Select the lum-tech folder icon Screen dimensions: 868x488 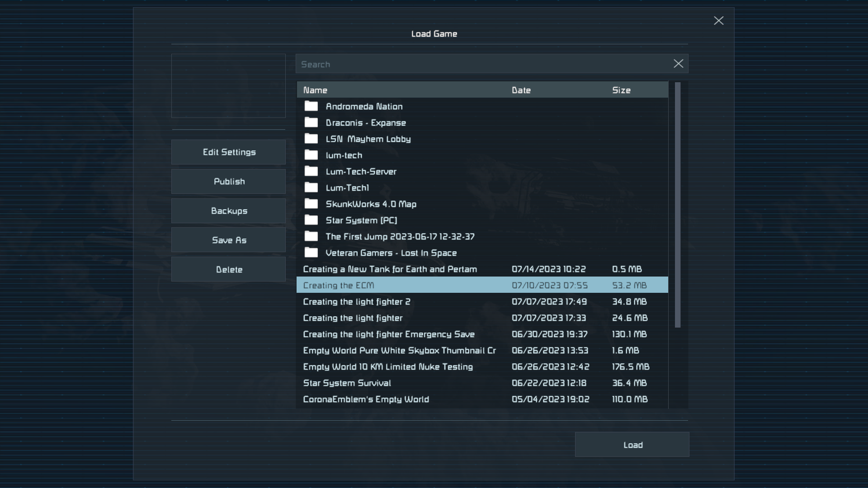point(311,155)
